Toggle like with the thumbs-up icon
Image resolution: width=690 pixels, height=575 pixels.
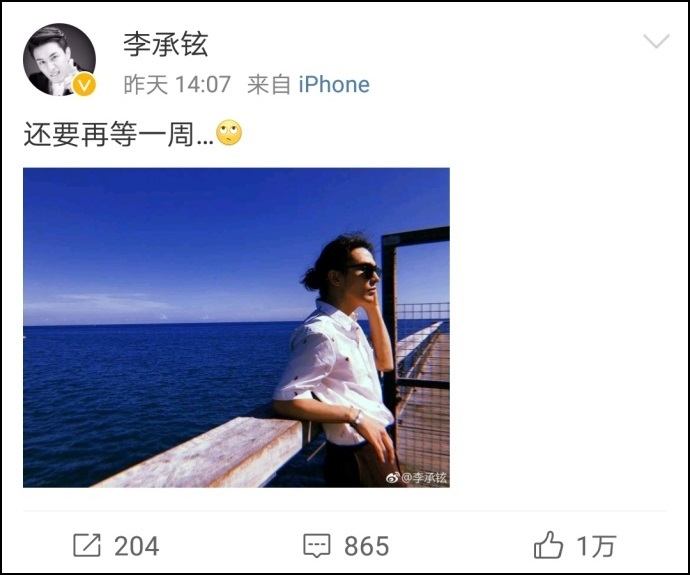548,545
